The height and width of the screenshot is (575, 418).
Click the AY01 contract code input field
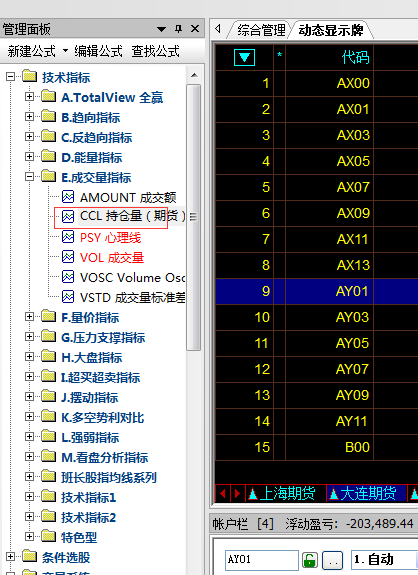coord(261,560)
